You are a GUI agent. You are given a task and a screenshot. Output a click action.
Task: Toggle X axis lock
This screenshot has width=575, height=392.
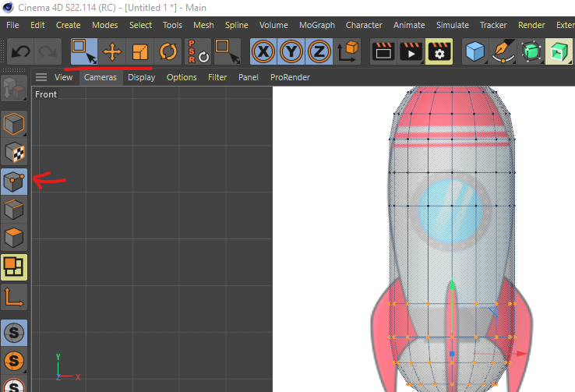pos(263,51)
